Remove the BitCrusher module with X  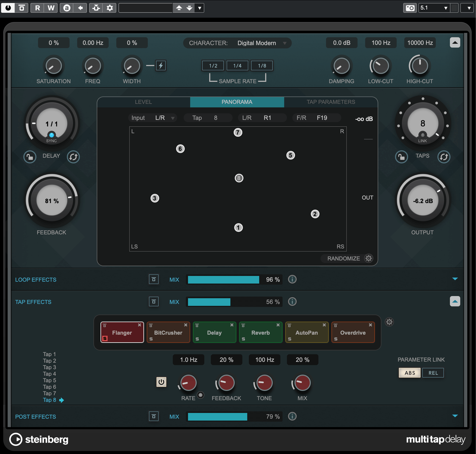click(x=186, y=325)
